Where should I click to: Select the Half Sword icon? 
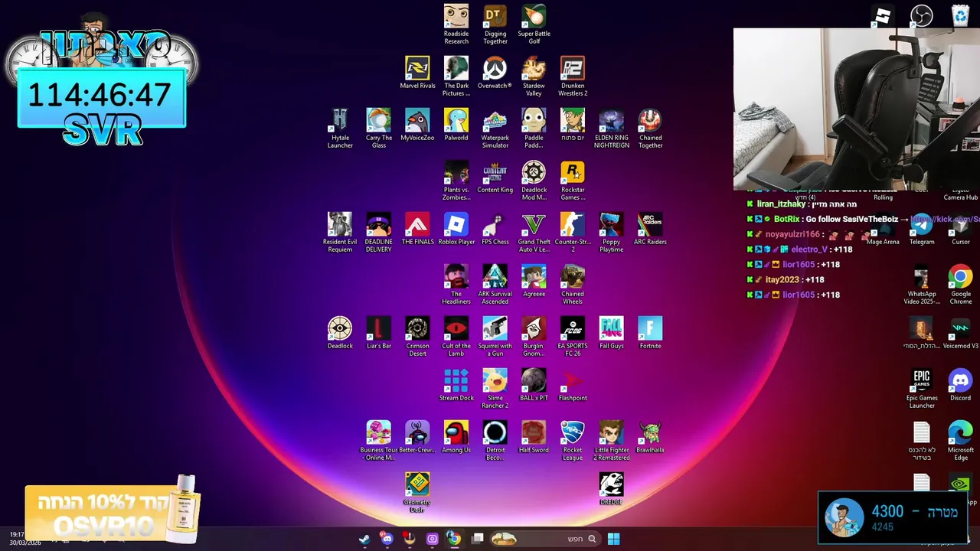pos(534,437)
